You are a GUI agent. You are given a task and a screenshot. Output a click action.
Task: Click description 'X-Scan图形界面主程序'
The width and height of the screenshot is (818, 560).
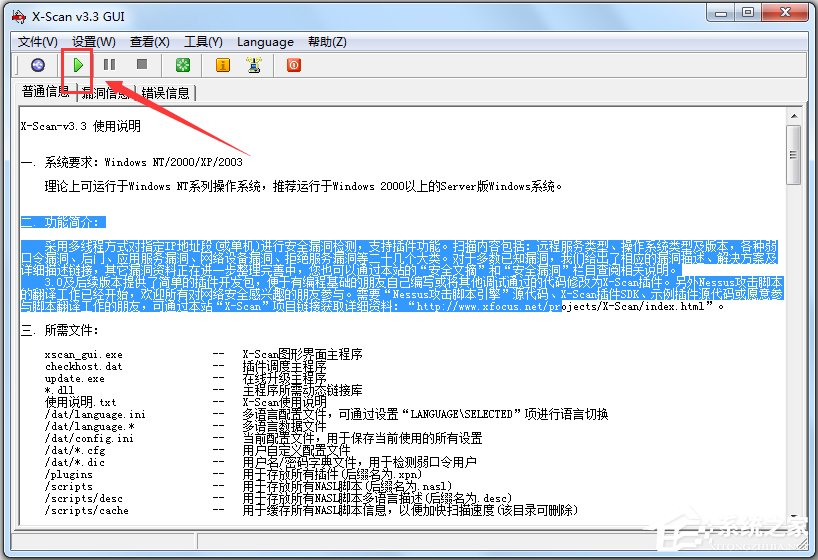(303, 354)
